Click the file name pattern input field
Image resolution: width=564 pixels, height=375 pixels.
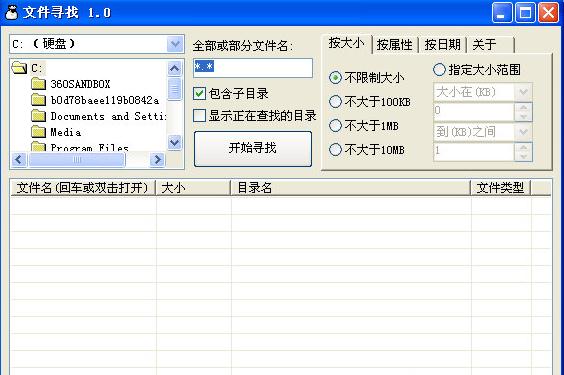click(x=253, y=68)
